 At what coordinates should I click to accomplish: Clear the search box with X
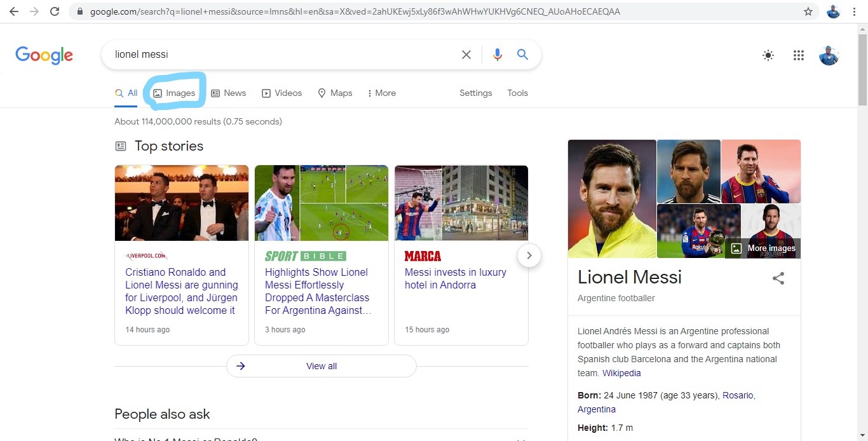(466, 55)
